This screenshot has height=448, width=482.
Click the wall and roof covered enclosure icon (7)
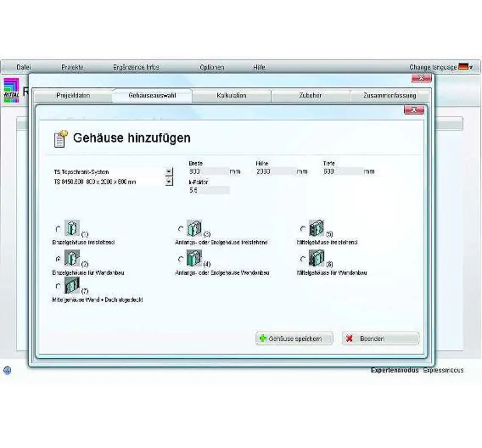[x=72, y=285]
